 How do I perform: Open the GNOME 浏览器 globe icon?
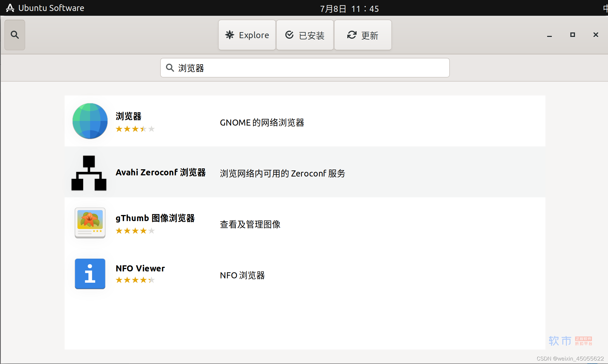pyautogui.click(x=90, y=121)
